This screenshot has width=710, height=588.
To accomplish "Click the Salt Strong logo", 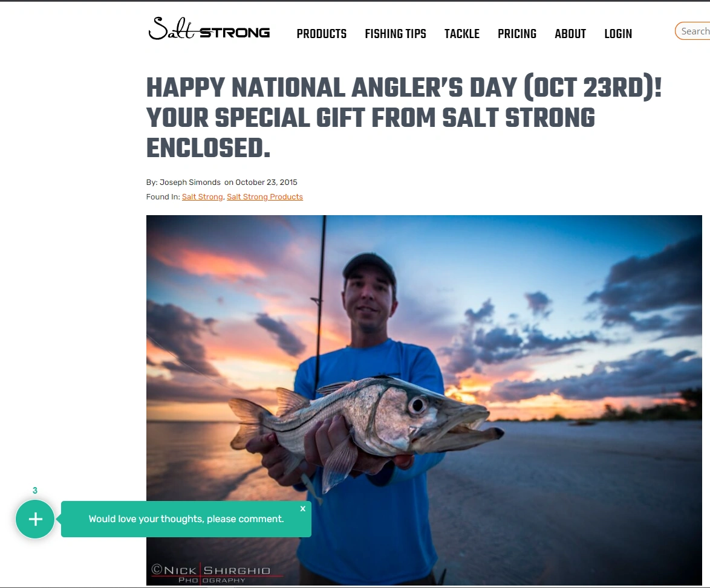I will 209,29.
